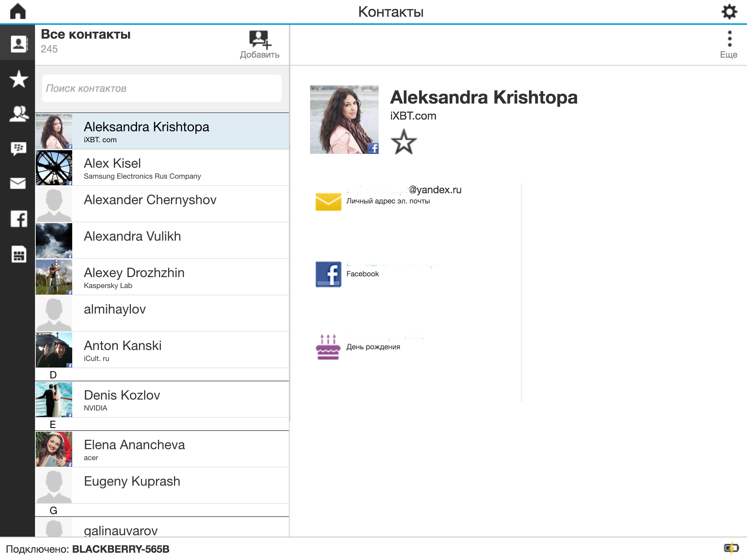Viewport: 747px width, 560px height.
Task: Open Facebook contacts sidebar icon
Action: click(18, 219)
